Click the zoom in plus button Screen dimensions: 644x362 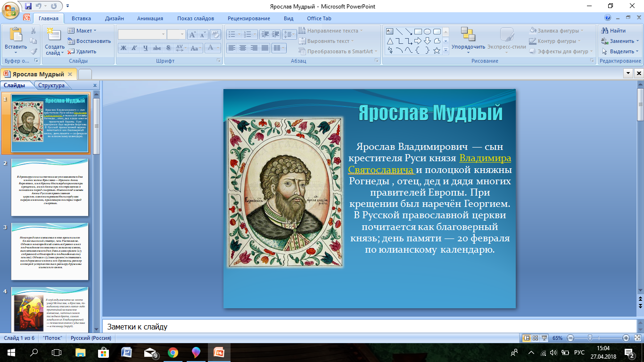pyautogui.click(x=626, y=338)
